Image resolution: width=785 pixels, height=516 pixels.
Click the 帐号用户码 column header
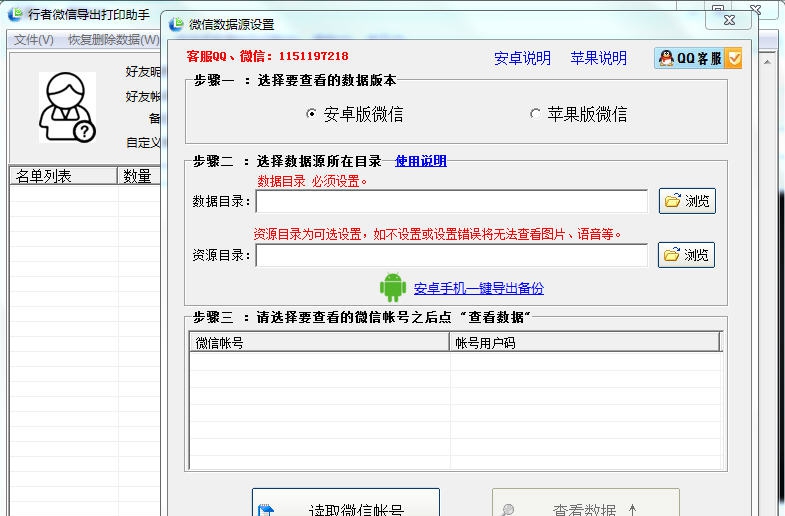tap(585, 343)
